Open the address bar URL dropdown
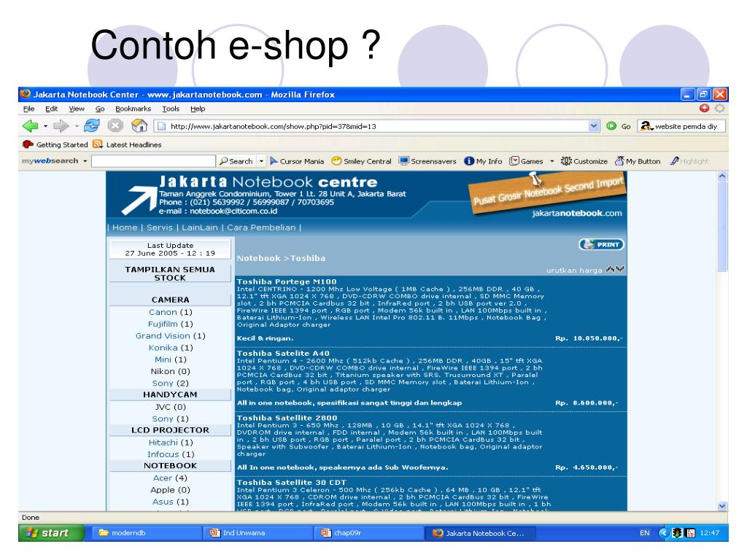Screen dimensions: 747x560 click(x=594, y=126)
